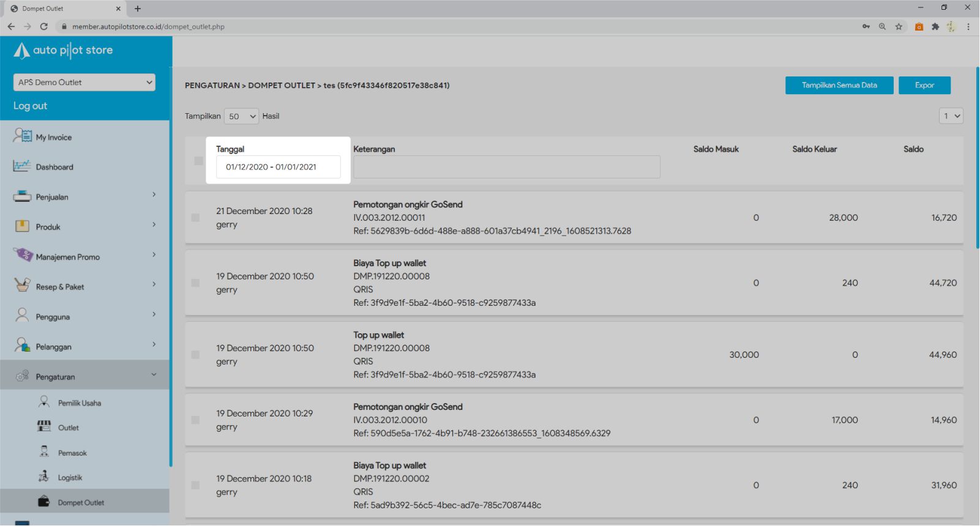The height and width of the screenshot is (526, 980).
Task: Click the Pelanggan customer icon
Action: (x=22, y=345)
